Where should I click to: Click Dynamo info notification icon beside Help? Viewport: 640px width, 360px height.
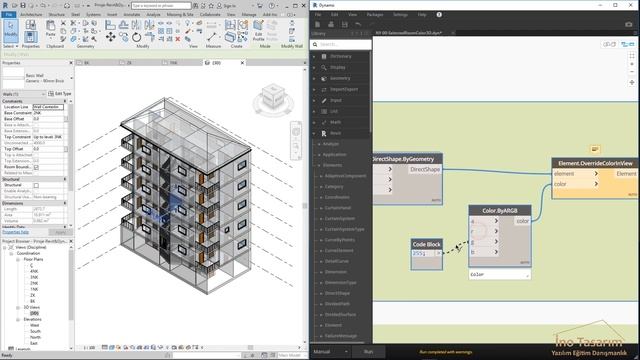439,14
